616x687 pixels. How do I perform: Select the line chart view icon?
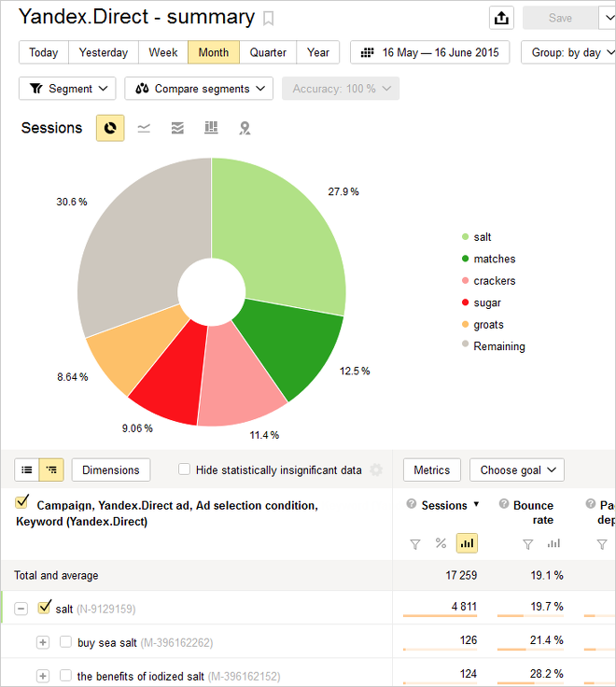click(144, 128)
